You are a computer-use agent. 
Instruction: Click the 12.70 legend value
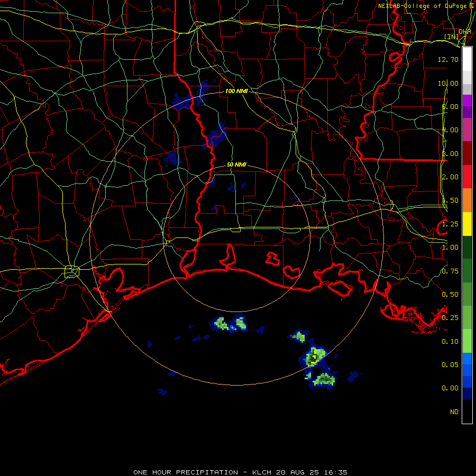coord(448,59)
